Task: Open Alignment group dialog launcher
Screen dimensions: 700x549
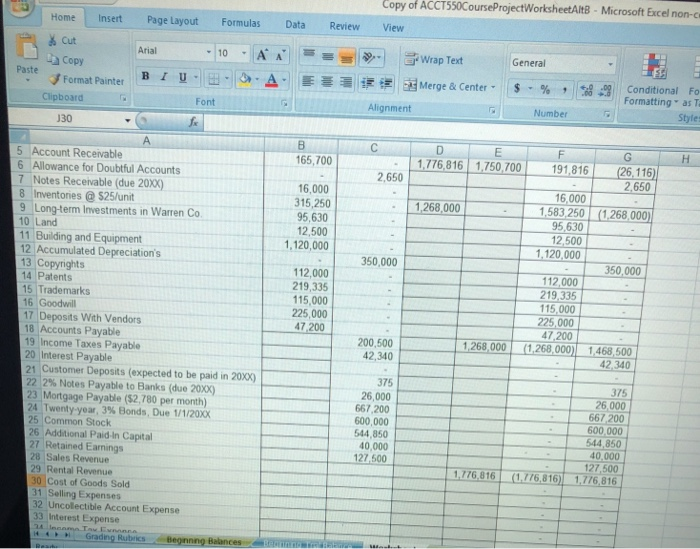Action: click(x=492, y=110)
